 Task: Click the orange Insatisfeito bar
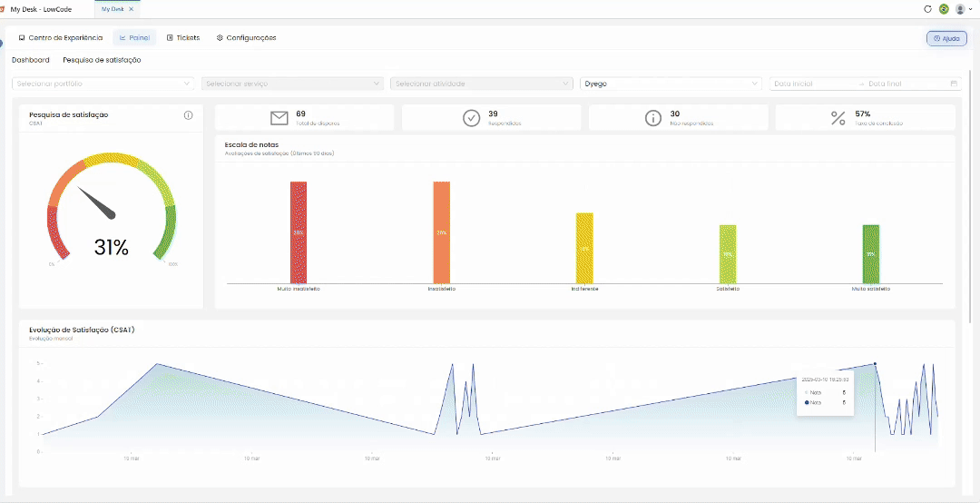point(441,232)
